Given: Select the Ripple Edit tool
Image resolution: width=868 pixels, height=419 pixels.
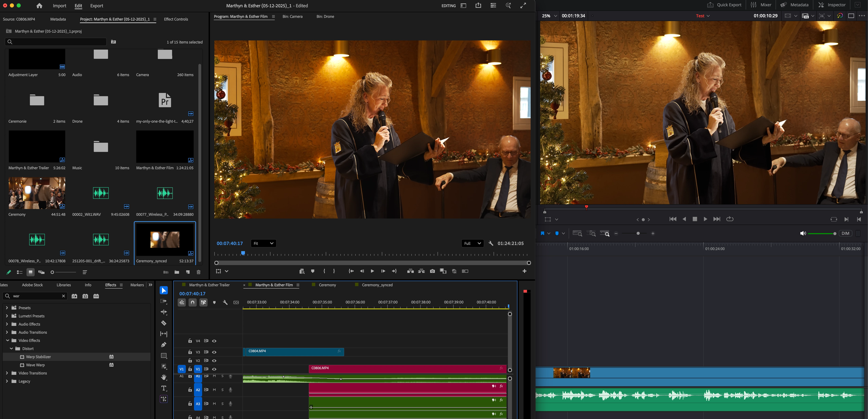Looking at the screenshot, I should click(164, 312).
